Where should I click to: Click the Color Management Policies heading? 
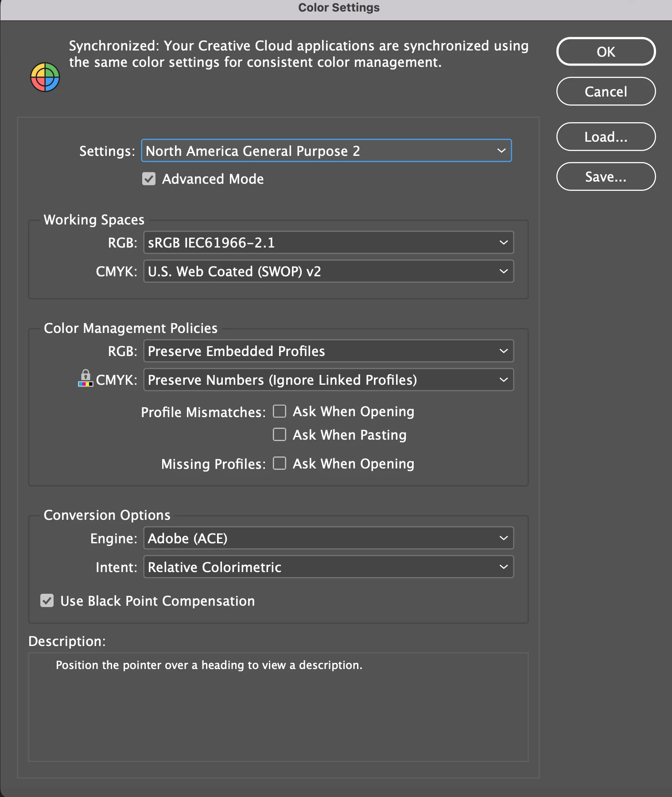pos(131,328)
